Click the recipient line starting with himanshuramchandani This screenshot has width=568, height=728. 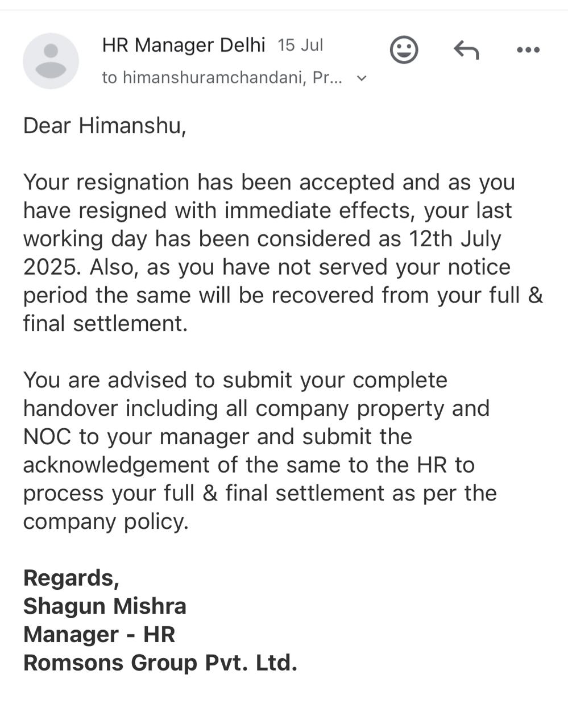tap(222, 77)
